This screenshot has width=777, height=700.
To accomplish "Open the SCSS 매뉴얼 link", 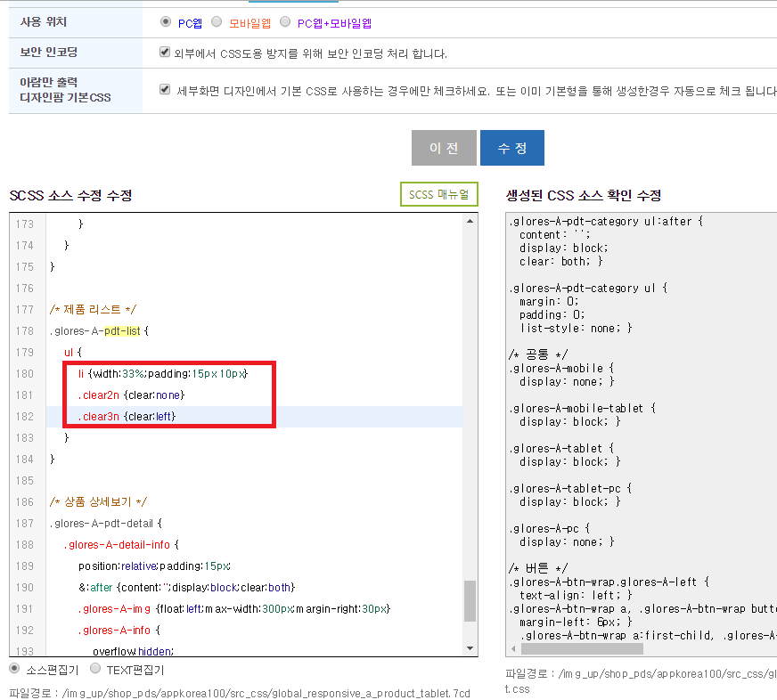I will coord(438,194).
